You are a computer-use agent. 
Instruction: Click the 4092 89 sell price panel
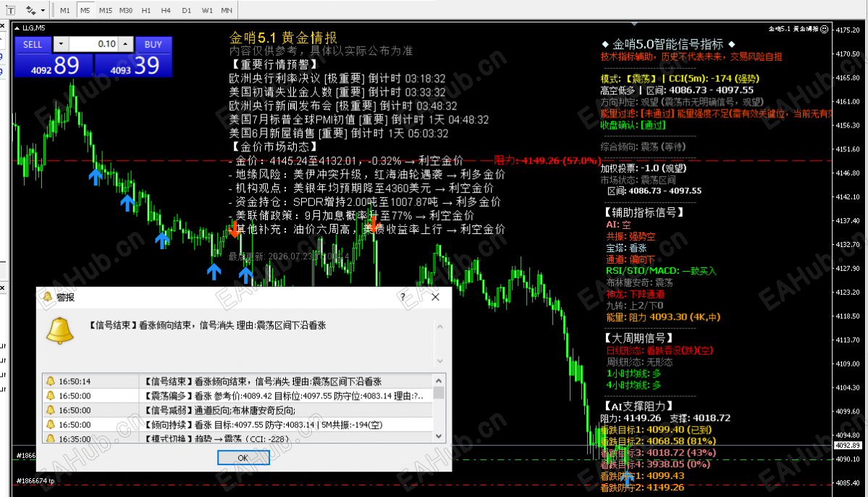click(53, 65)
